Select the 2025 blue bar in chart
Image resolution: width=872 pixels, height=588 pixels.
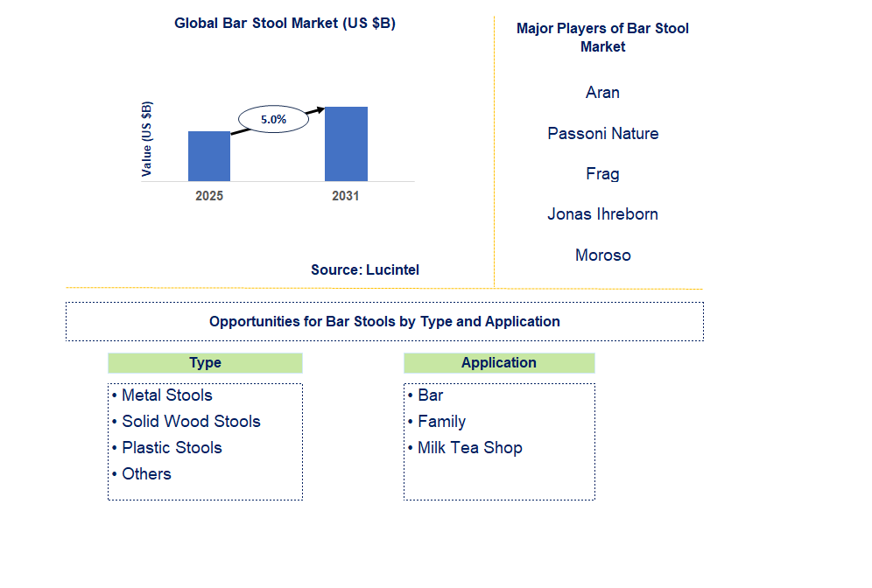coord(209,156)
